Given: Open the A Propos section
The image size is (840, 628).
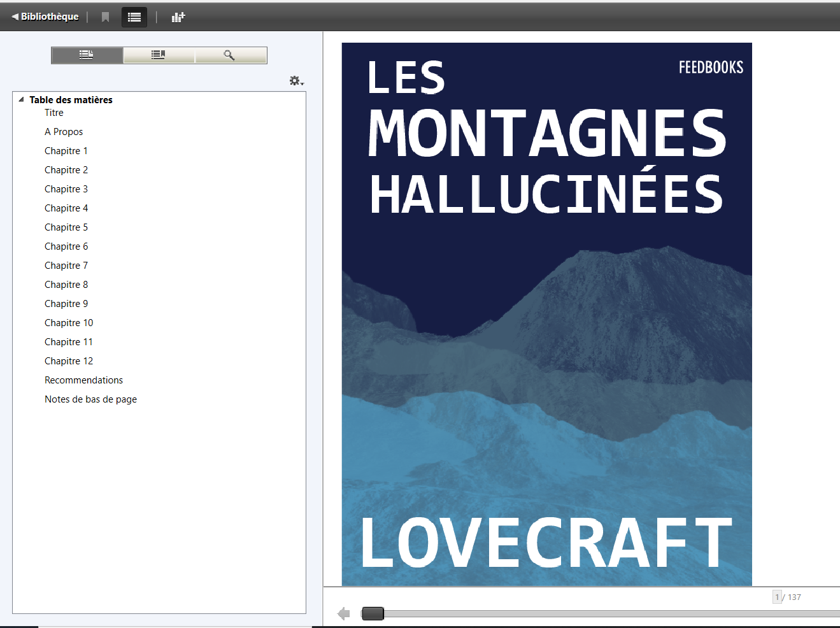Looking at the screenshot, I should coord(64,132).
